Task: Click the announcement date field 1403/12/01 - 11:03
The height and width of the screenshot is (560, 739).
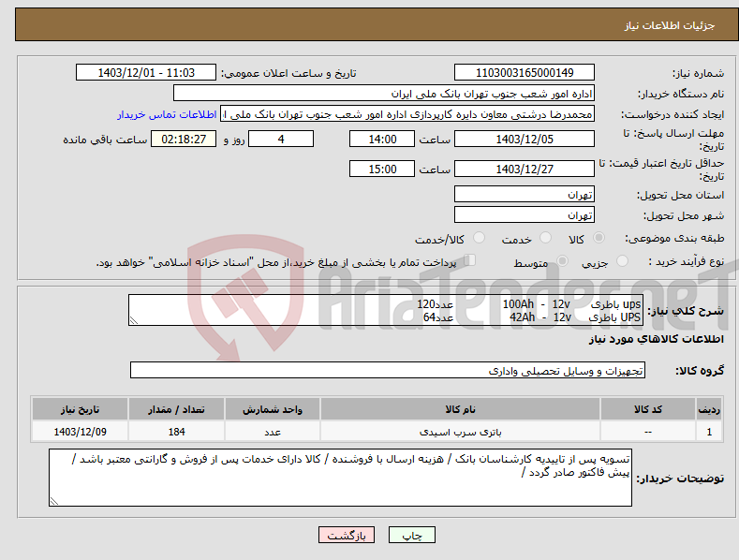Action: coord(145,73)
